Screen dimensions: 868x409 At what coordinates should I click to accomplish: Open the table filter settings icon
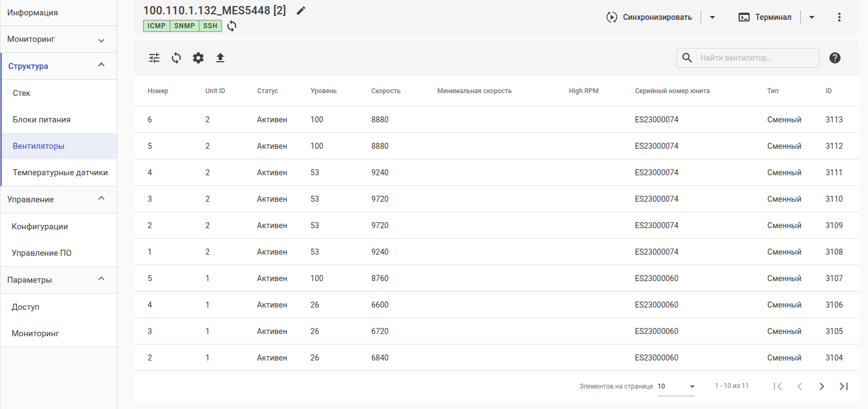(x=154, y=58)
